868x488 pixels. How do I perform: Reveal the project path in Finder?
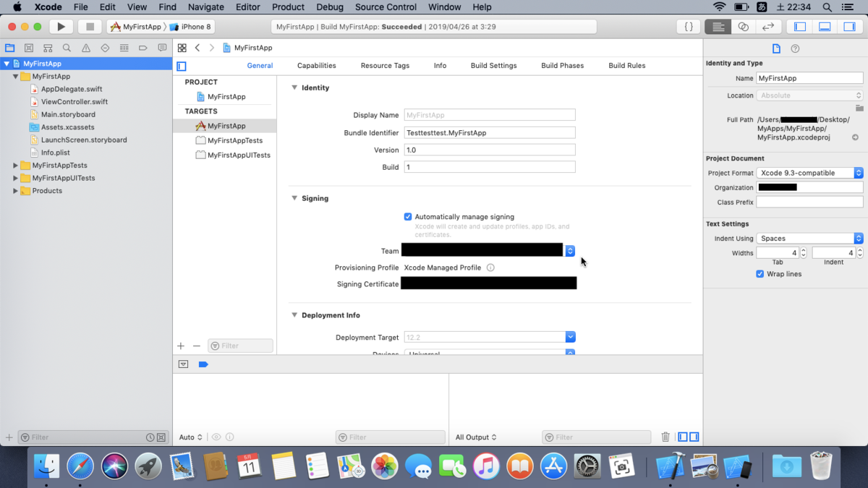[855, 137]
